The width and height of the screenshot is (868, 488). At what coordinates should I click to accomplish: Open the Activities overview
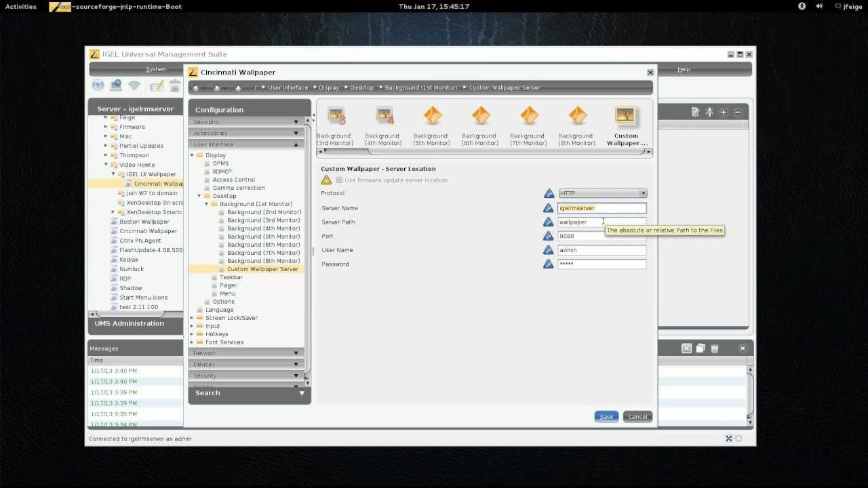[x=21, y=6]
